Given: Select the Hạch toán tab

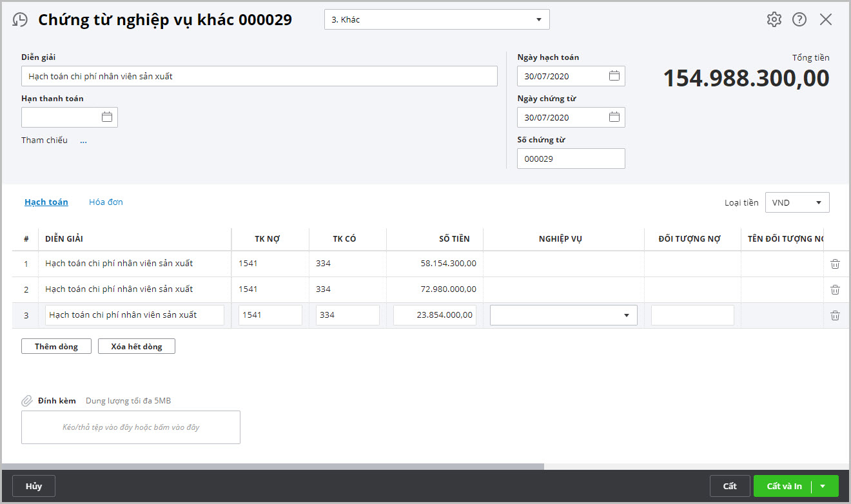Looking at the screenshot, I should point(46,202).
